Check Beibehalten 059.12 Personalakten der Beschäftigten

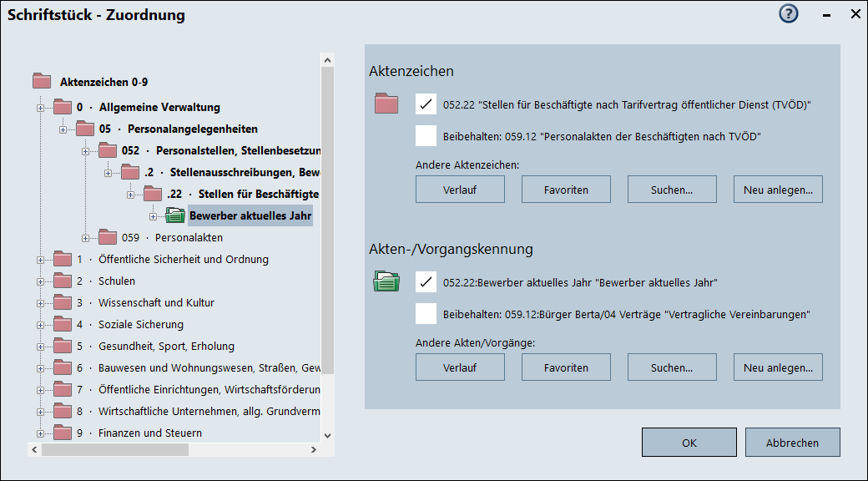(x=426, y=136)
